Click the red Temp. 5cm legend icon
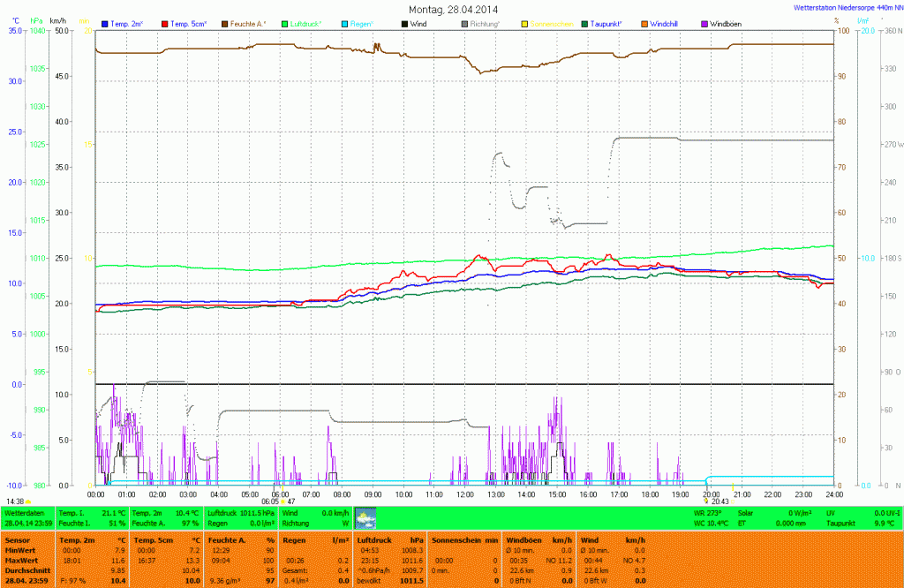The image size is (904, 588). (164, 22)
